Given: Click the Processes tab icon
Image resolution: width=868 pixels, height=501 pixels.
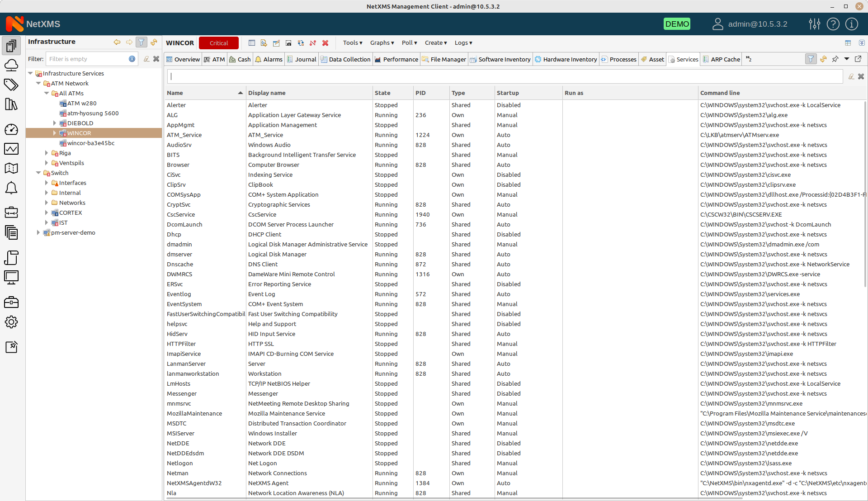Looking at the screenshot, I should tap(604, 59).
